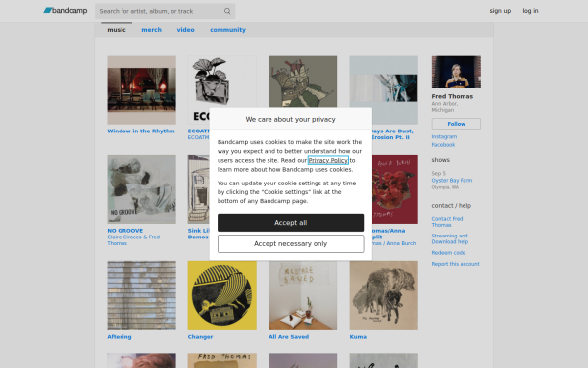Click the Changer title link

click(200, 337)
